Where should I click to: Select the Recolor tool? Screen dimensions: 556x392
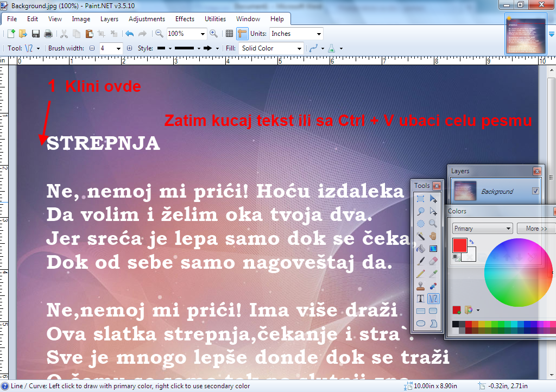tap(433, 286)
